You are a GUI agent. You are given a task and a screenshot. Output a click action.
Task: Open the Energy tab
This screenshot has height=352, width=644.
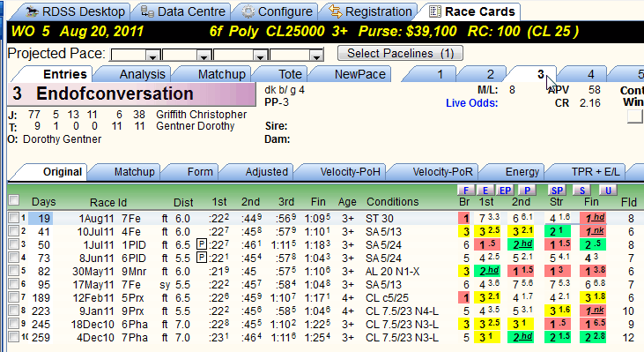point(512,172)
